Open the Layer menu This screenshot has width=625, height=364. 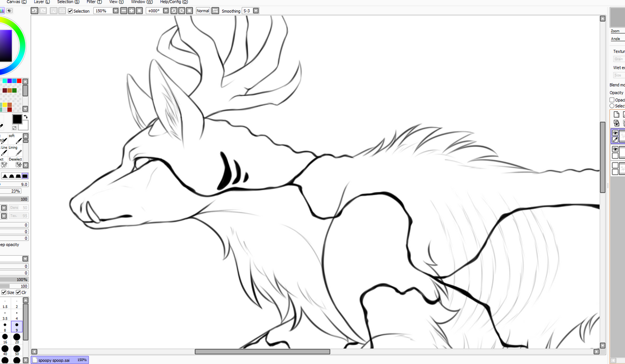(42, 2)
